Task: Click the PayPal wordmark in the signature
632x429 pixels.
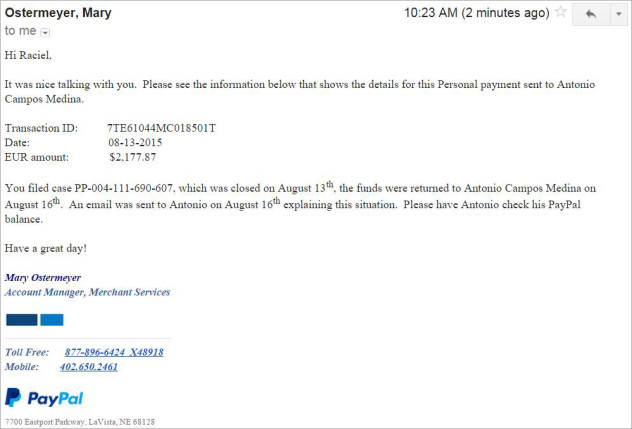Action: (x=55, y=398)
